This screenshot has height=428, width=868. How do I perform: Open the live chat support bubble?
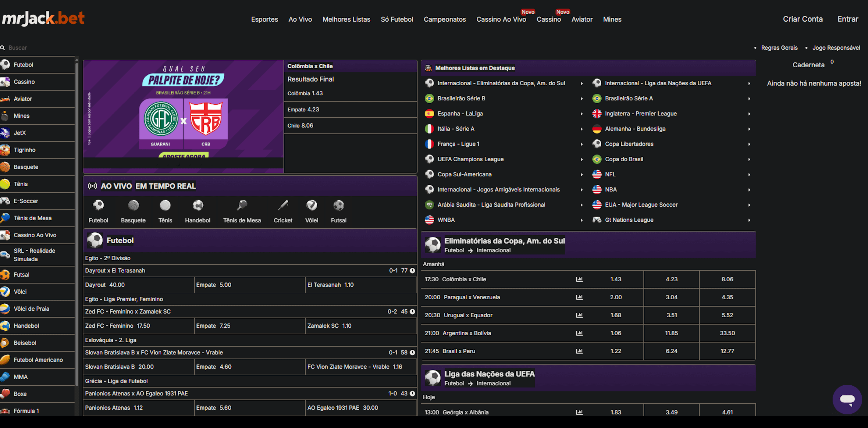pos(847,399)
